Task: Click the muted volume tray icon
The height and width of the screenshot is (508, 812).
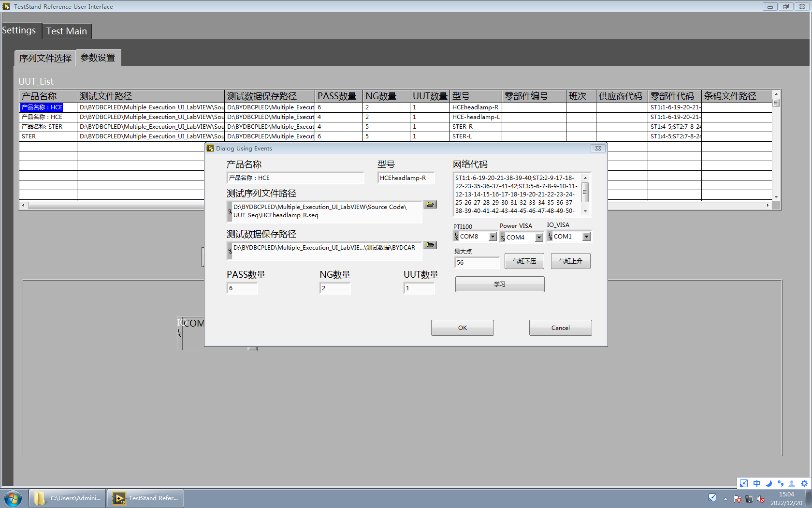Action: tap(761, 499)
